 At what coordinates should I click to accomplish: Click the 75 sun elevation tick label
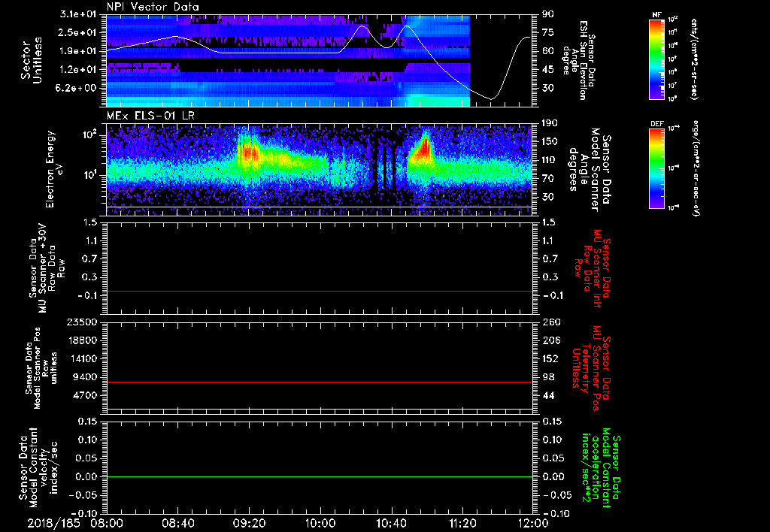(547, 32)
